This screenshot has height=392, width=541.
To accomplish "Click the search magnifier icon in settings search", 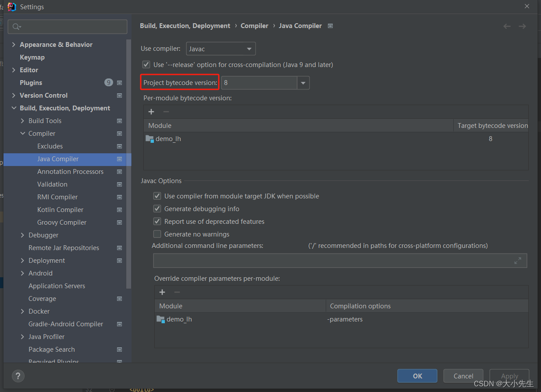I will pos(16,27).
